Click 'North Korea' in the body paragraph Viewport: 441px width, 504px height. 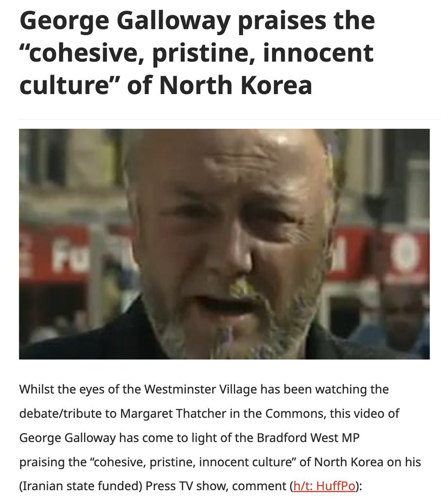349,462
